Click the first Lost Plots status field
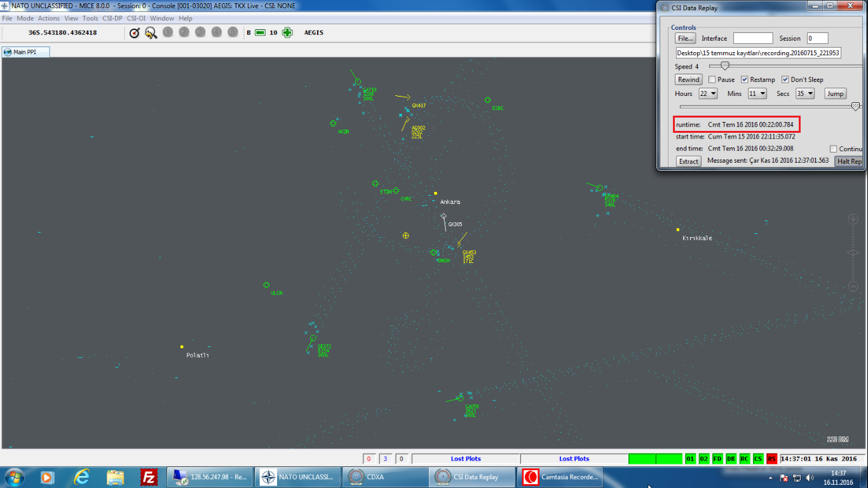868x488 pixels. click(466, 459)
